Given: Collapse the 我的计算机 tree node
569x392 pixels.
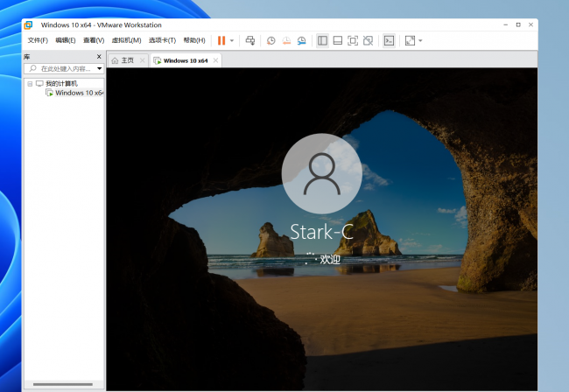Looking at the screenshot, I should 30,84.
